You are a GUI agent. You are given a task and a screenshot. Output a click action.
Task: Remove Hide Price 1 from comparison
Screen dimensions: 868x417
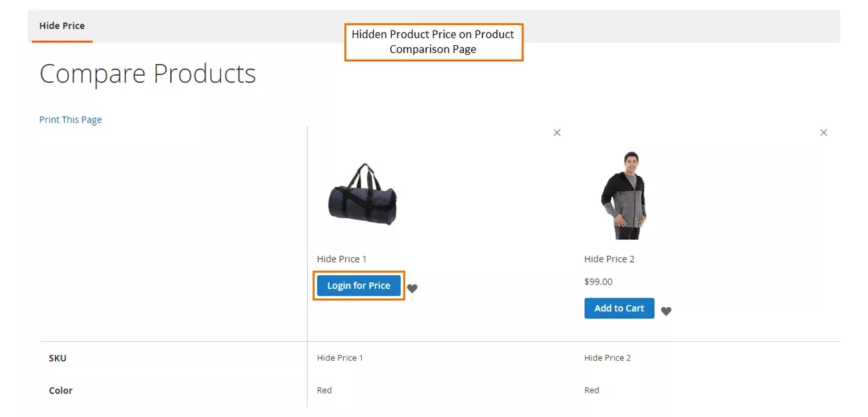point(557,133)
